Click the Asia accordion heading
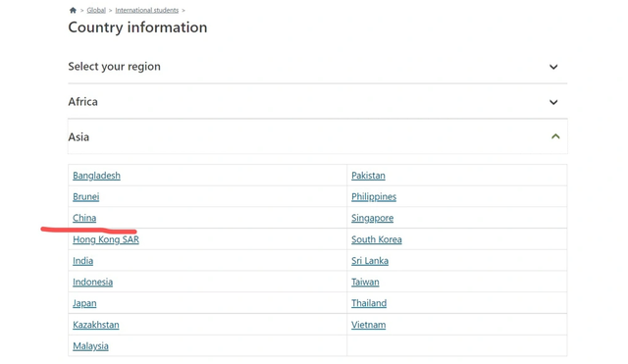This screenshot has width=628, height=364. pyautogui.click(x=318, y=136)
